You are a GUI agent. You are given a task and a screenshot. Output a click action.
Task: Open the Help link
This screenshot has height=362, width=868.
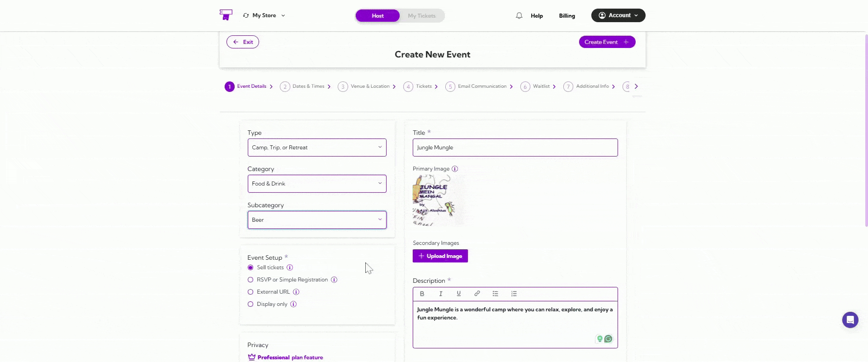click(x=537, y=16)
